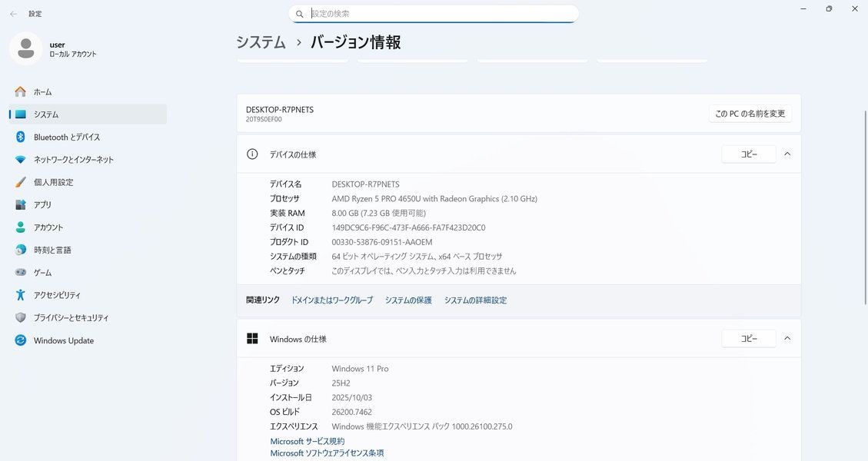The image size is (868, 461).
Task: Select the アカウント item in the sidebar
Action: [x=21, y=227]
